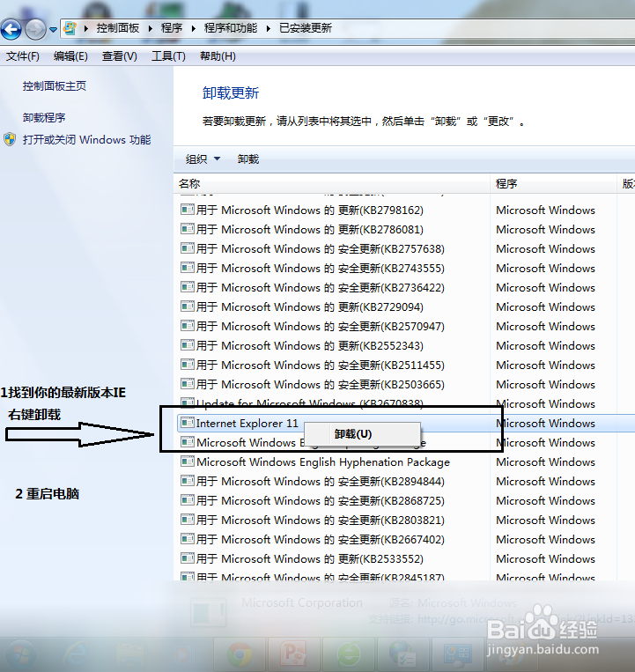The image size is (635, 672).
Task: Select 更新(KB2786081) entry text
Action: coord(310,229)
